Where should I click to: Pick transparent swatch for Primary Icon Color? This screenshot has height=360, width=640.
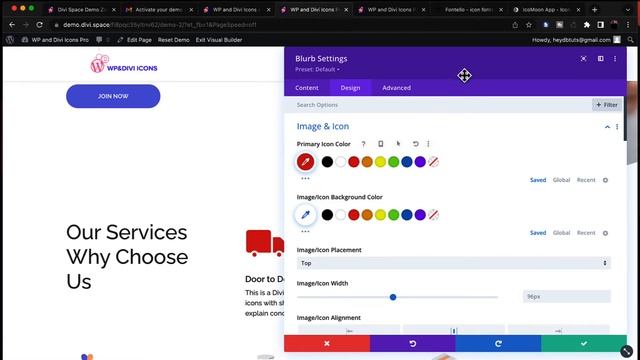433,162
